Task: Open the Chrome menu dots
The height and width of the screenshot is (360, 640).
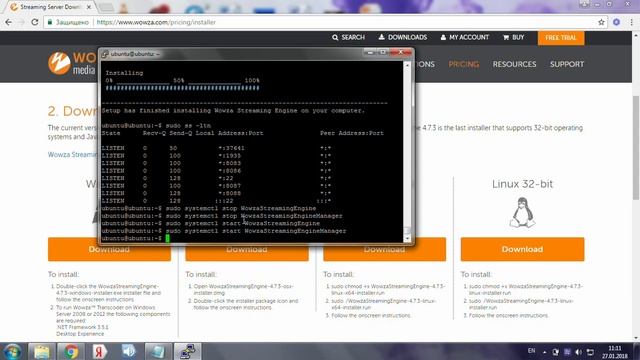Action: point(631,22)
